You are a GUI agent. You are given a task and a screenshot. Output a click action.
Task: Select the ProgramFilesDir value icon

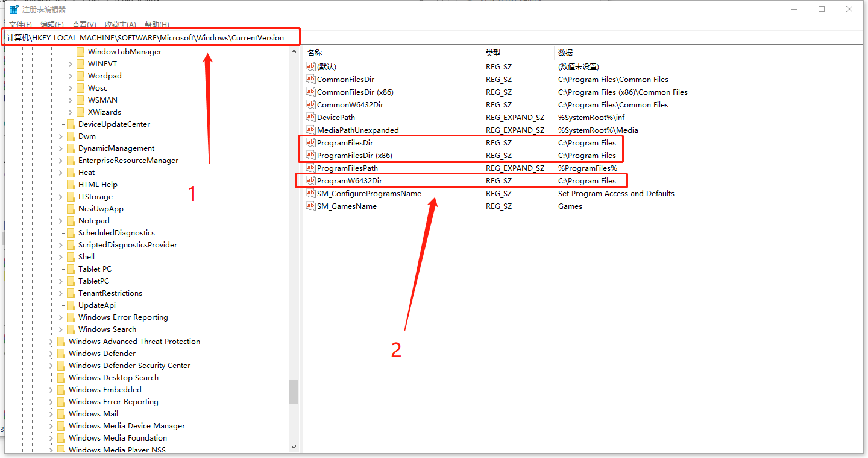coord(311,142)
